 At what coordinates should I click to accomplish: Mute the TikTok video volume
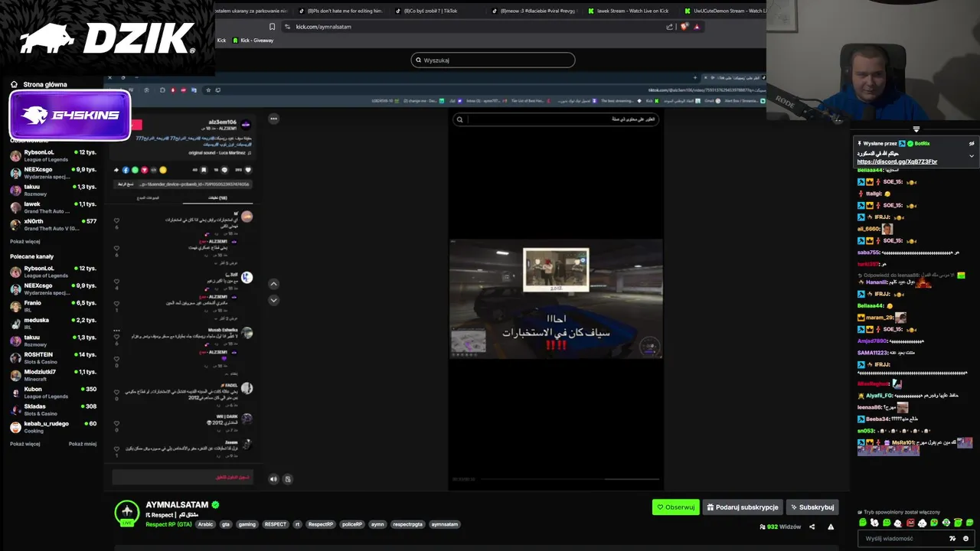(273, 479)
